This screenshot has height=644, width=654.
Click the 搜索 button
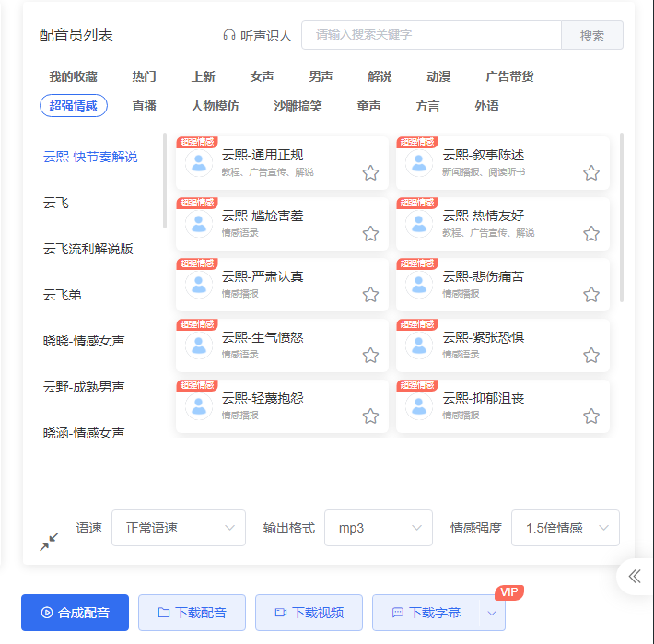click(x=592, y=35)
